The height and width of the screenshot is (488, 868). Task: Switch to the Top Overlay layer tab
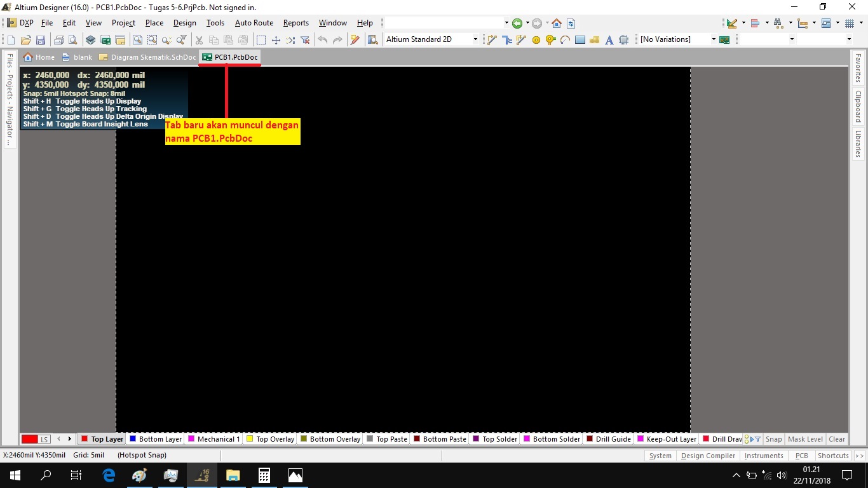pyautogui.click(x=270, y=439)
